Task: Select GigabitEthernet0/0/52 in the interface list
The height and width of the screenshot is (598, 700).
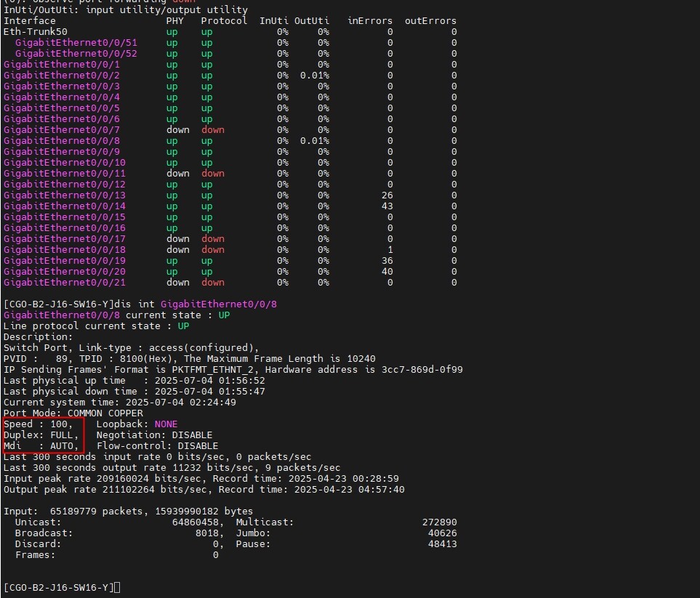Action: [76, 54]
